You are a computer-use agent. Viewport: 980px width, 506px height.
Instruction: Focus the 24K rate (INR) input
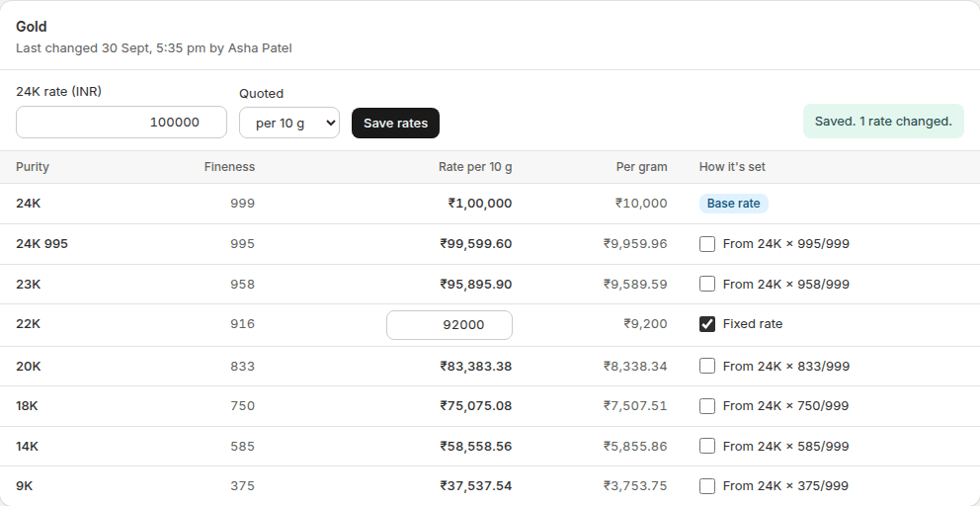(x=122, y=122)
